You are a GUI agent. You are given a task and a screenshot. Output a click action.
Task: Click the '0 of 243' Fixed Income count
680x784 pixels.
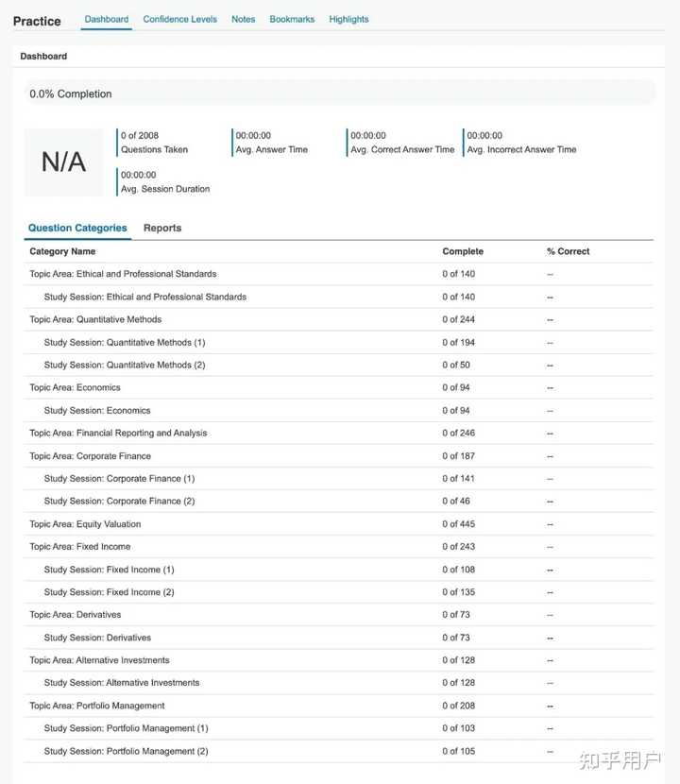pos(458,547)
